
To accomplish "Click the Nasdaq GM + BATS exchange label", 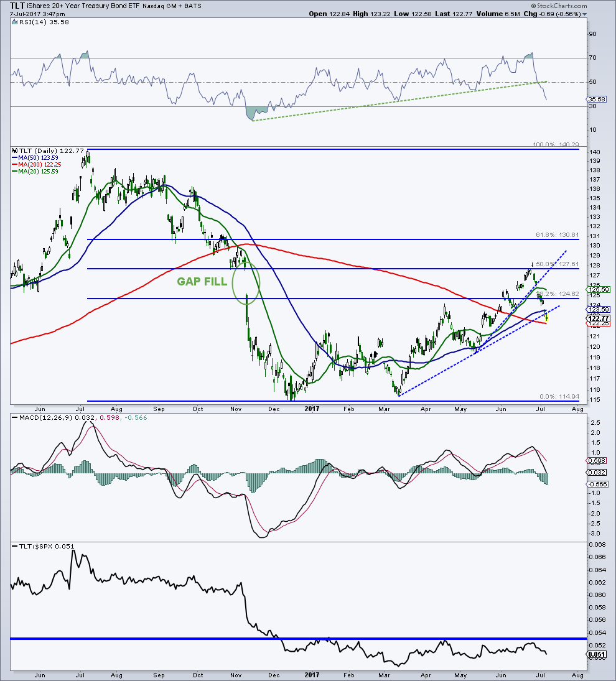I will pyautogui.click(x=172, y=6).
